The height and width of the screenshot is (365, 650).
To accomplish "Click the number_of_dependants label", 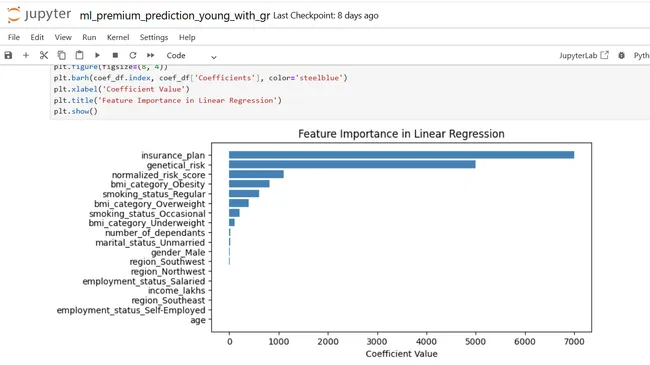I will coord(155,233).
